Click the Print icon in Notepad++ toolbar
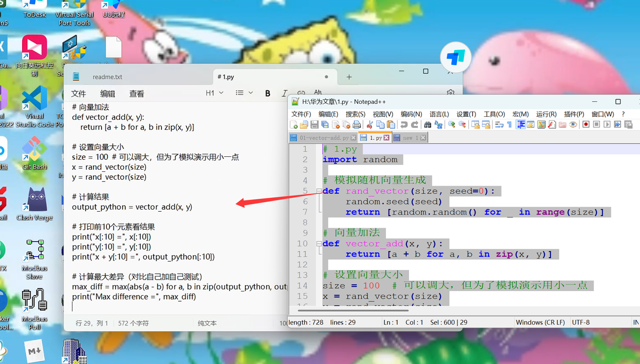Image resolution: width=640 pixels, height=364 pixels. (356, 124)
